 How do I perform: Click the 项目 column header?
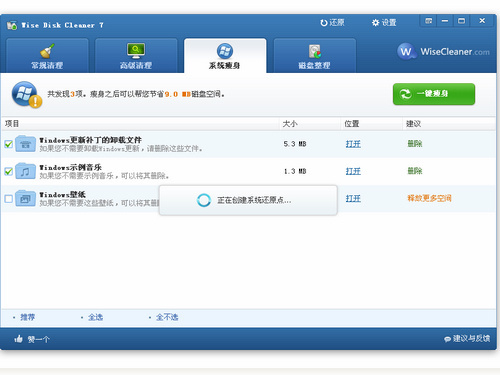[12, 124]
